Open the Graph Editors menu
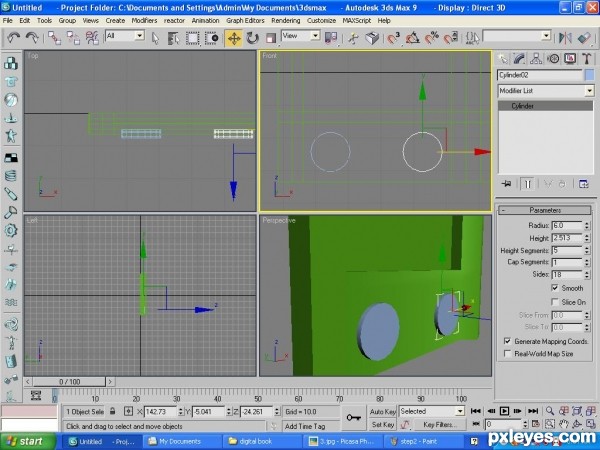 [245, 21]
